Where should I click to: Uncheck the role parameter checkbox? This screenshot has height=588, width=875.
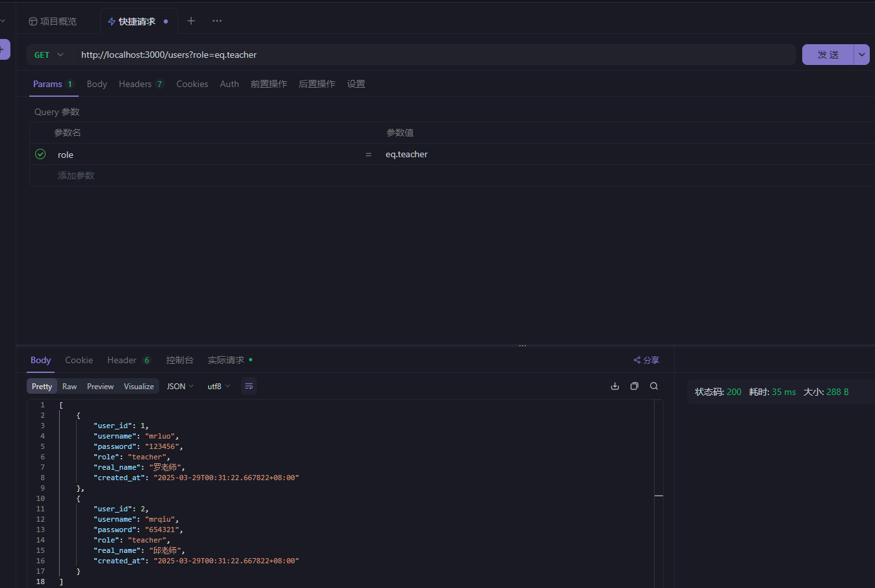coord(40,154)
